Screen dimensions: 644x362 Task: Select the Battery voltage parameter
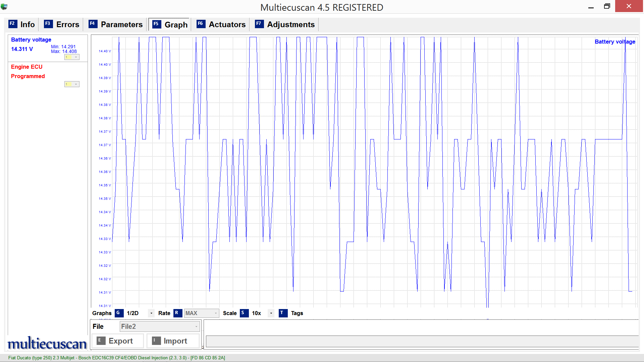click(x=31, y=40)
